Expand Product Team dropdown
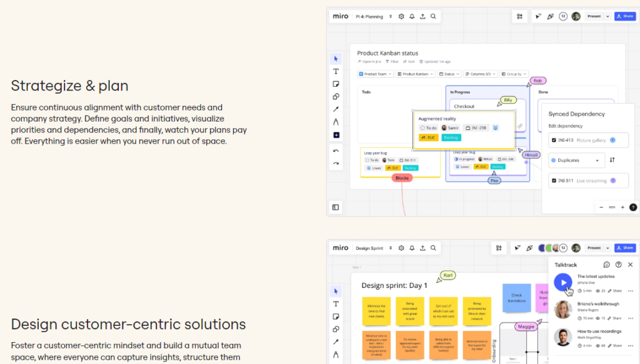The height and width of the screenshot is (364, 640). pos(375,74)
